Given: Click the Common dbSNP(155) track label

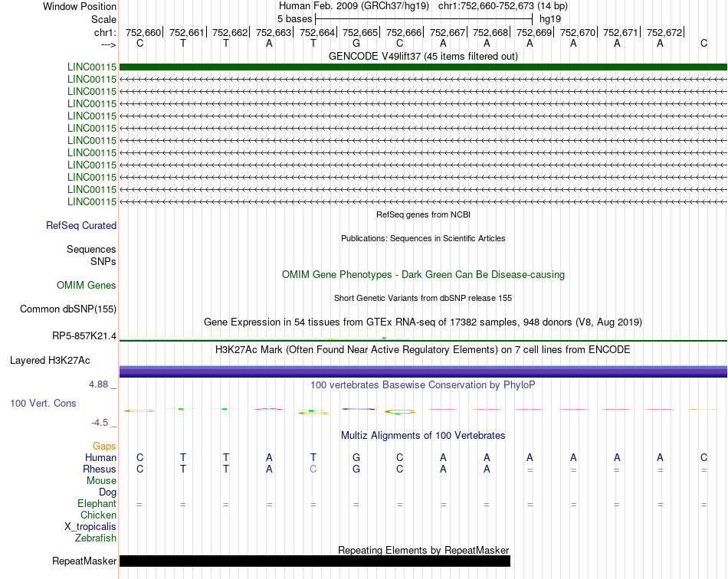Looking at the screenshot, I should point(68,309).
